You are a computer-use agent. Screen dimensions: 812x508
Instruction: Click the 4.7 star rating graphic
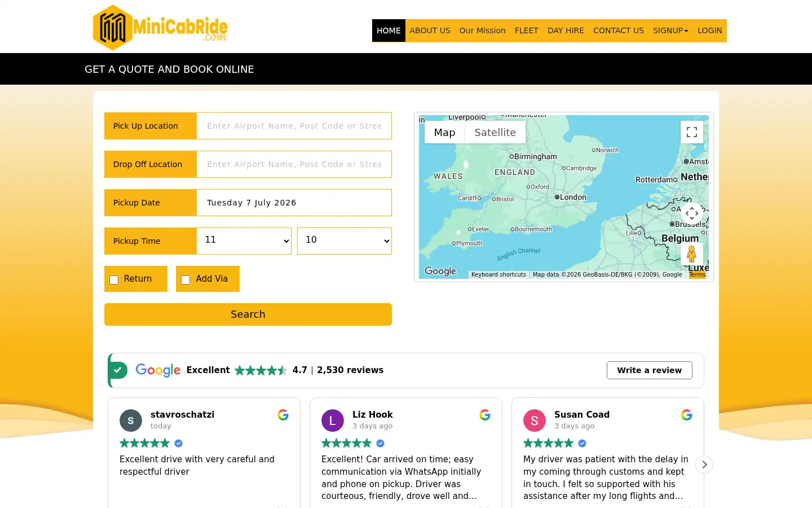[x=261, y=370]
